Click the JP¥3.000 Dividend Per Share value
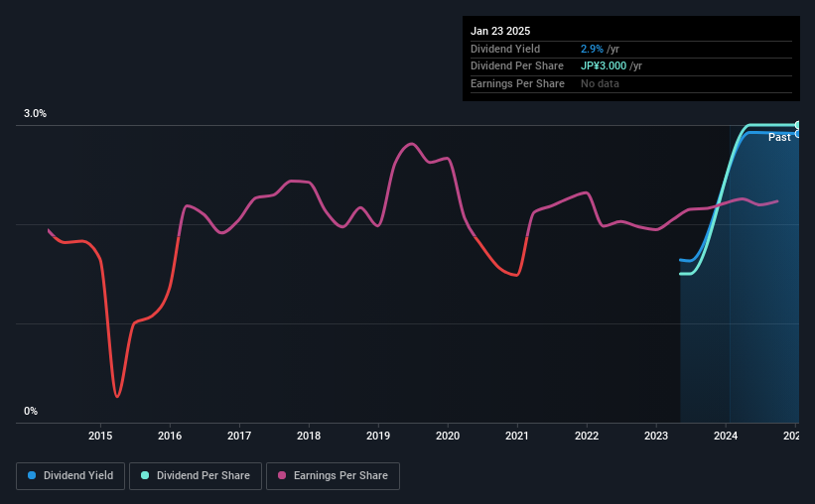The height and width of the screenshot is (504, 815). 604,65
